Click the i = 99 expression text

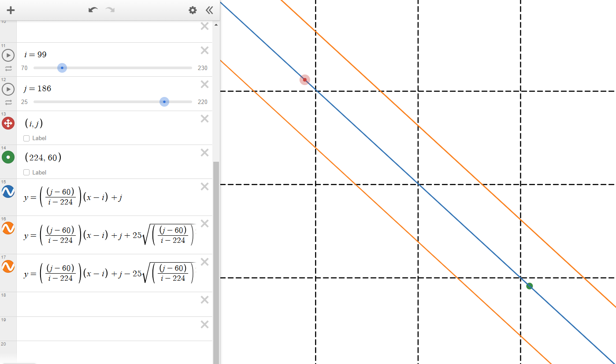35,55
